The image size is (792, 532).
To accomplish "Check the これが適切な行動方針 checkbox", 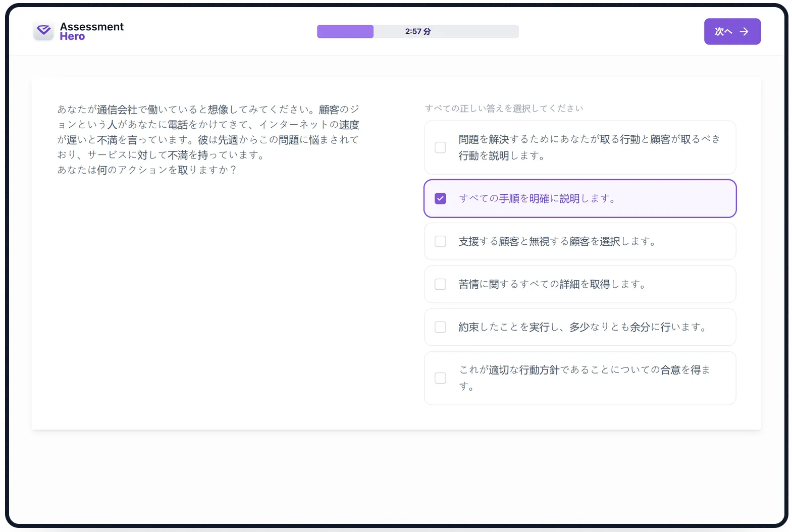I will point(440,378).
